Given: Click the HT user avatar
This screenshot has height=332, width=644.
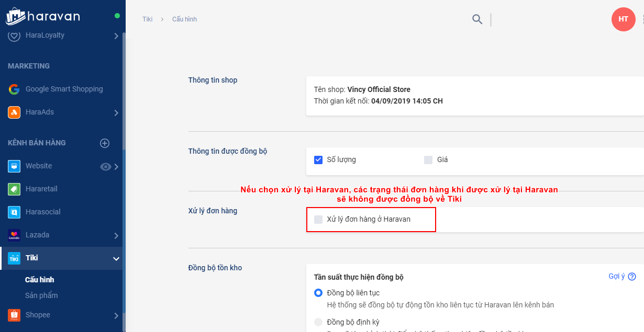Looking at the screenshot, I should [623, 19].
